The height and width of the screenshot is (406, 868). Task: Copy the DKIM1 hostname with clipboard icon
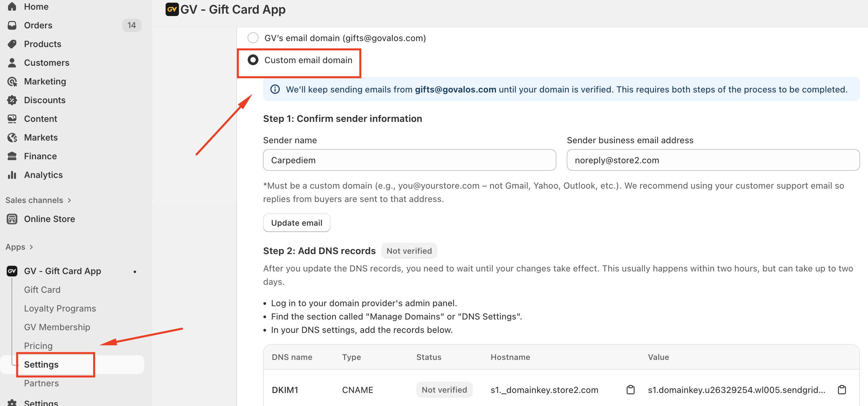tap(630, 390)
